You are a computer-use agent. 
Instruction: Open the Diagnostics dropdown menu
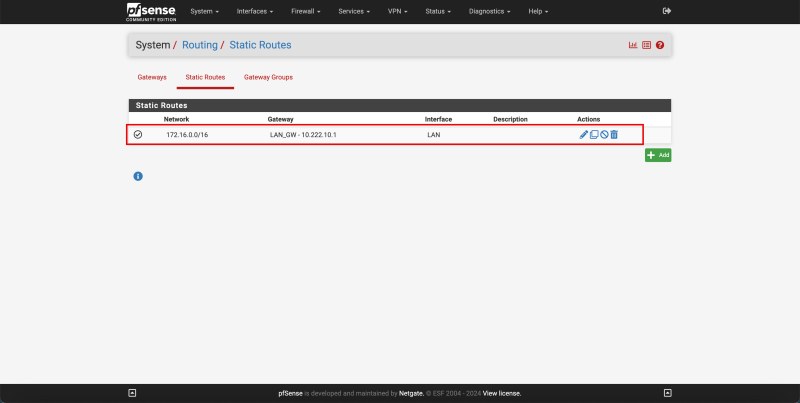point(490,11)
